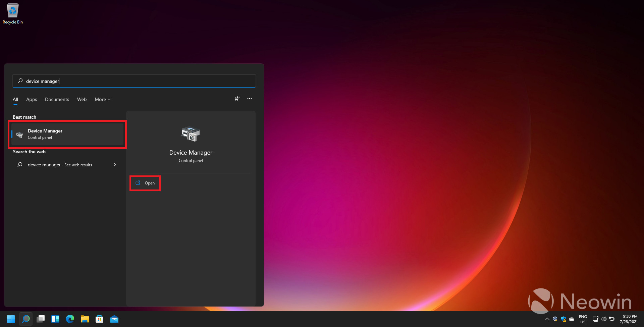Expand the web results chevron arrow
This screenshot has width=644, height=327.
(x=115, y=165)
